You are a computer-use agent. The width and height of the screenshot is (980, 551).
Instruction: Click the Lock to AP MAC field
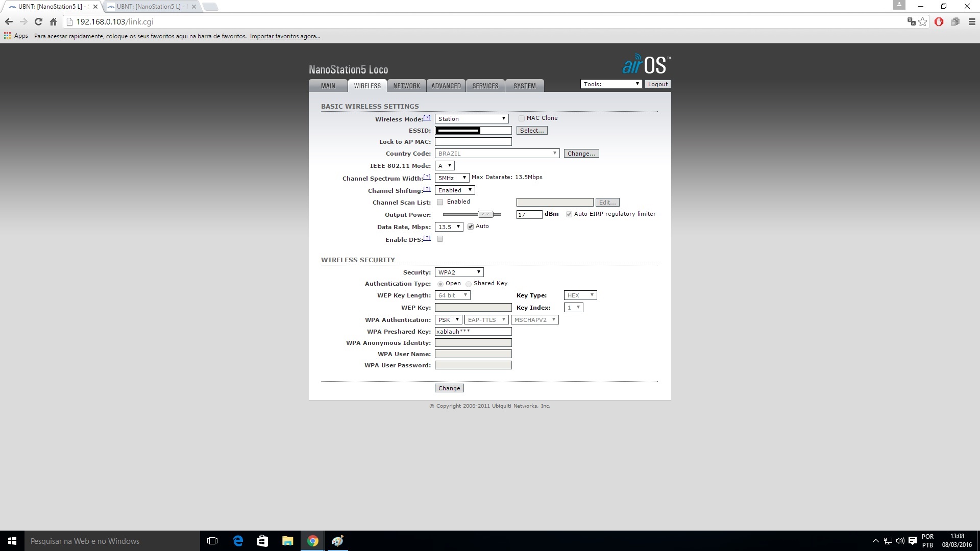click(x=473, y=142)
